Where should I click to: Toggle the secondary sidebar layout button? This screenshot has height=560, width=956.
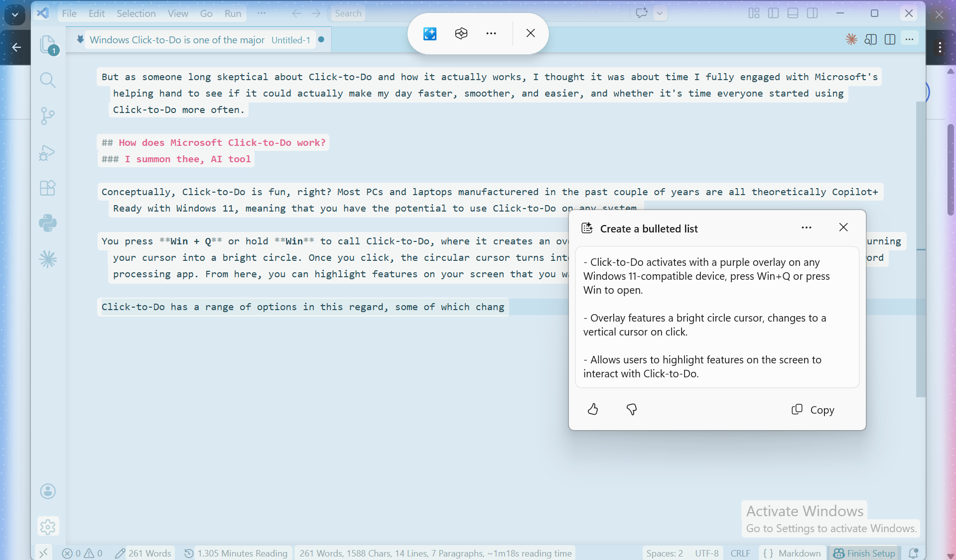(813, 13)
